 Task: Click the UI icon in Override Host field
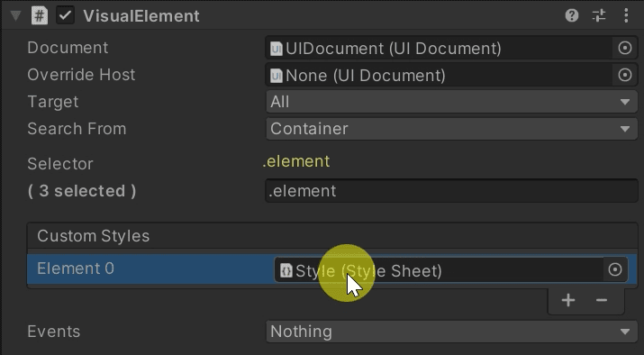(x=277, y=76)
